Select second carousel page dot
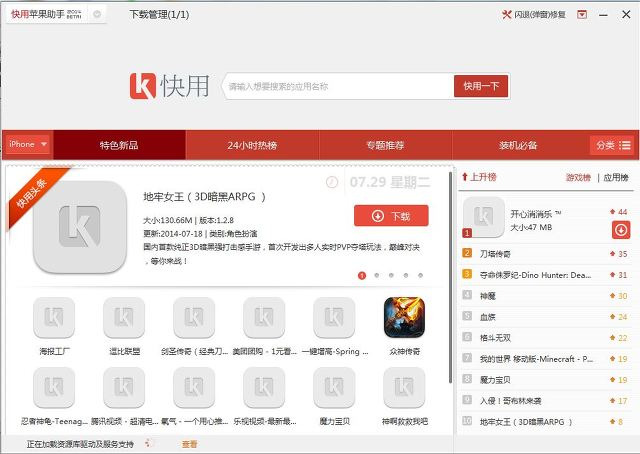The width and height of the screenshot is (640, 454). (x=377, y=275)
